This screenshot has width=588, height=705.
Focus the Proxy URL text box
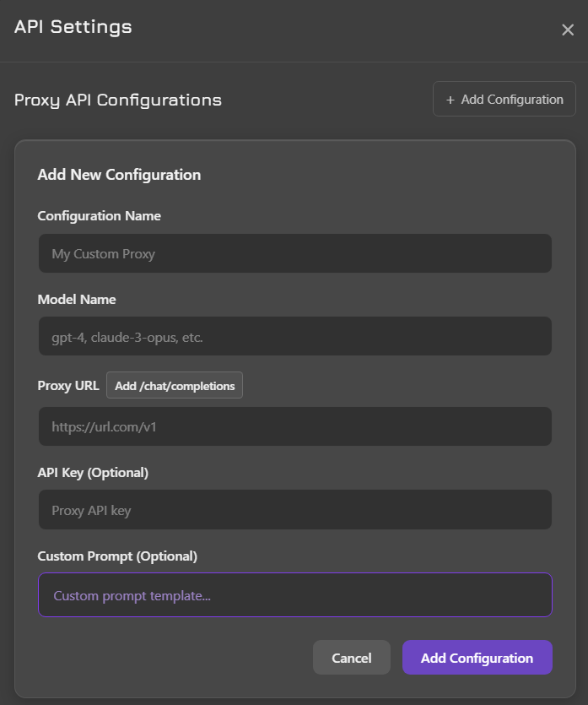[294, 427]
